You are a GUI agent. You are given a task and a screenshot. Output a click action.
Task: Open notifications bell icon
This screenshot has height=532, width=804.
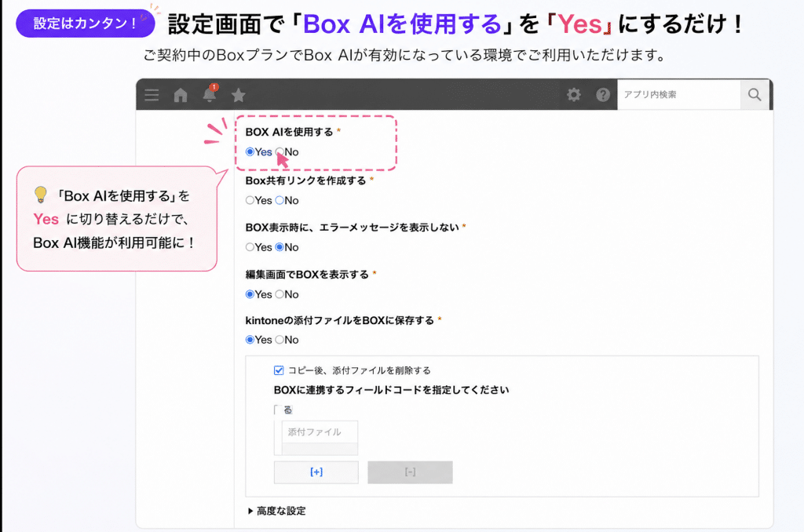click(x=210, y=94)
